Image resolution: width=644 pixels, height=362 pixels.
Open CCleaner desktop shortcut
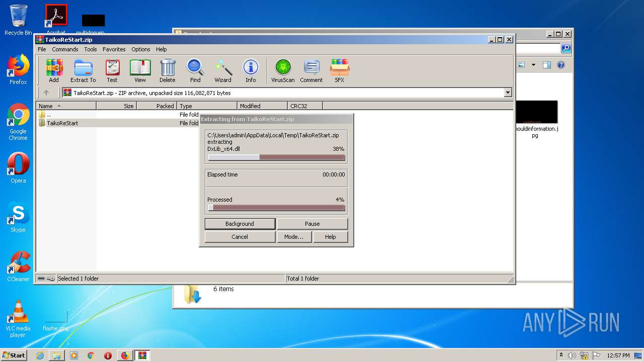coord(18,266)
